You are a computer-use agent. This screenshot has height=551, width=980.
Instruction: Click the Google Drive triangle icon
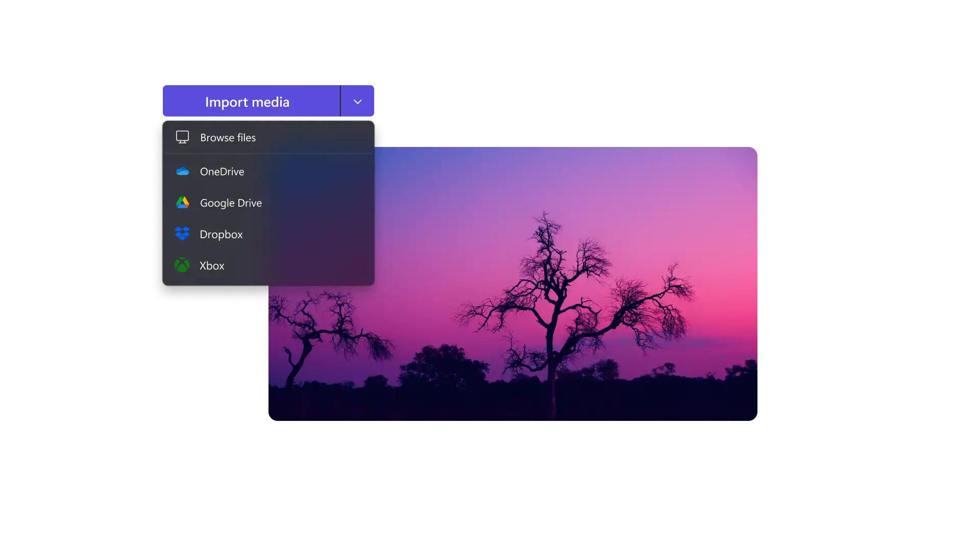182,203
